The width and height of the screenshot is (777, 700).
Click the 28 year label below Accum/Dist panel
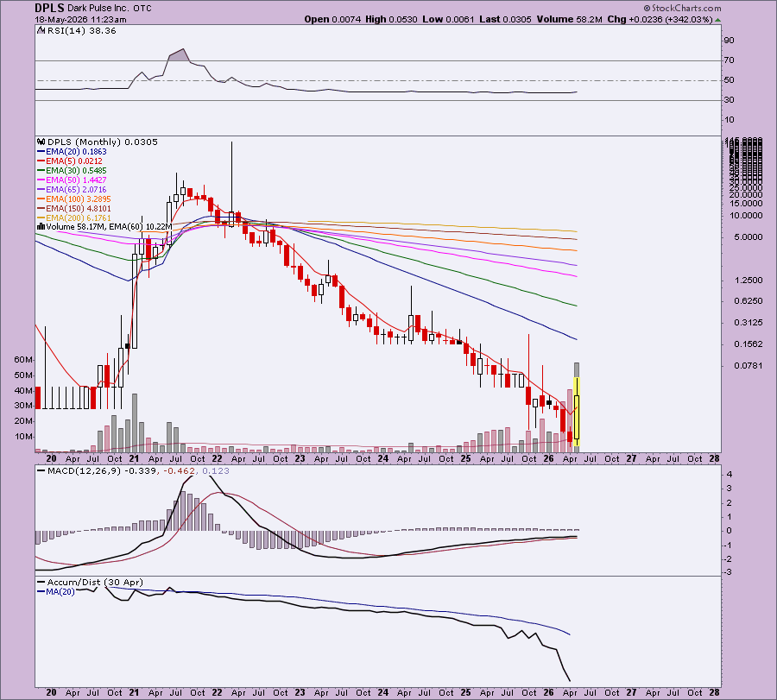point(714,692)
